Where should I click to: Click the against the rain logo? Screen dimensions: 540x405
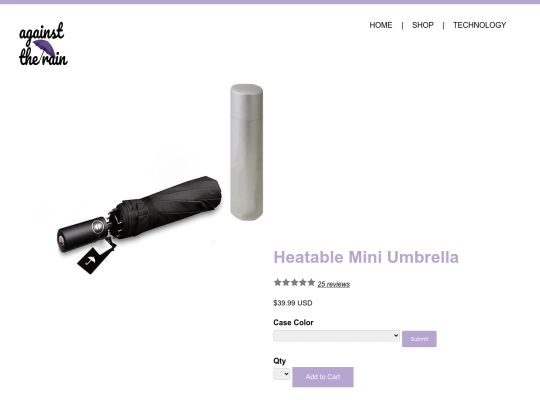(x=43, y=44)
